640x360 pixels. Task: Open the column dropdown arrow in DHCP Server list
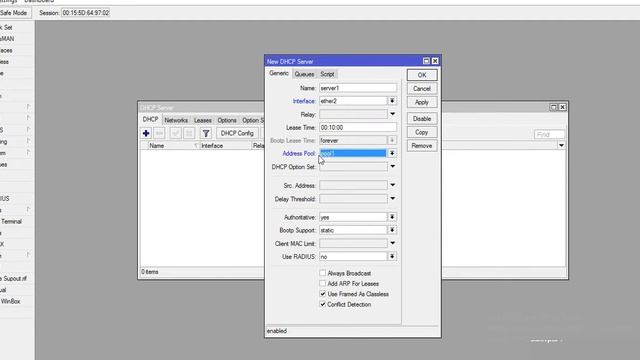[x=561, y=146]
